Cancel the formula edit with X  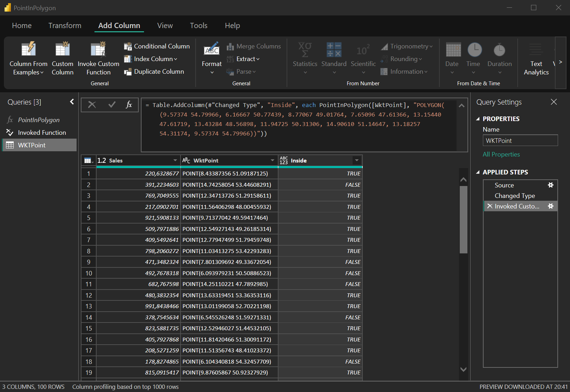[92, 105]
